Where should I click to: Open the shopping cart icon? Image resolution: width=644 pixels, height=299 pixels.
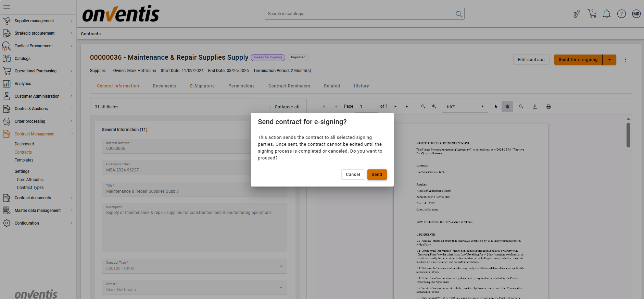[x=592, y=14]
